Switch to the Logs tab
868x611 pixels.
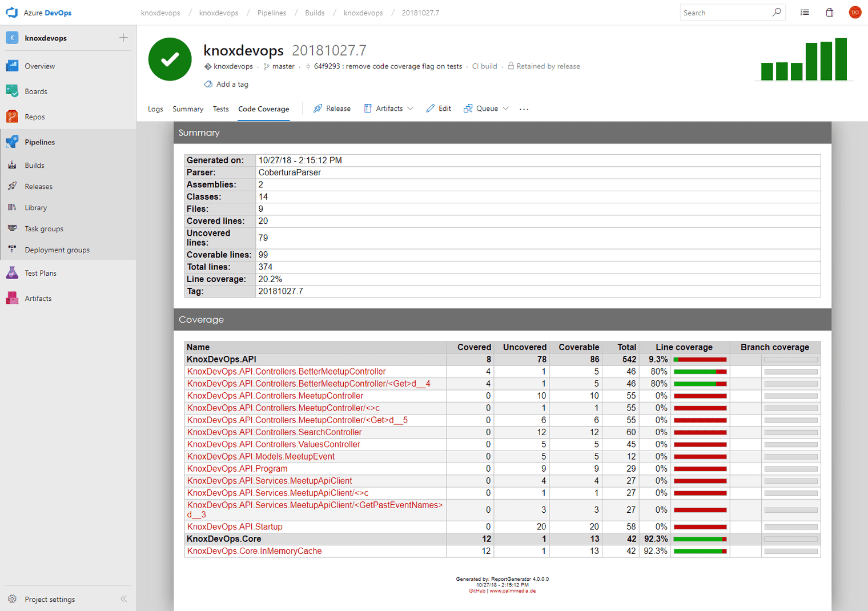pos(155,109)
